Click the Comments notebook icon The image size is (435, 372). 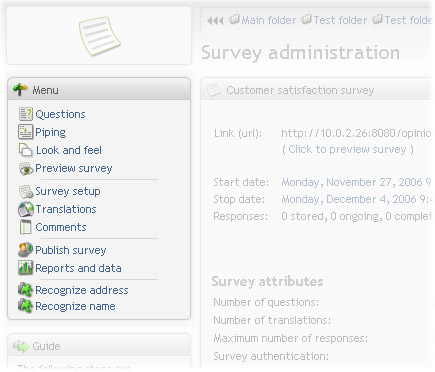click(x=25, y=227)
